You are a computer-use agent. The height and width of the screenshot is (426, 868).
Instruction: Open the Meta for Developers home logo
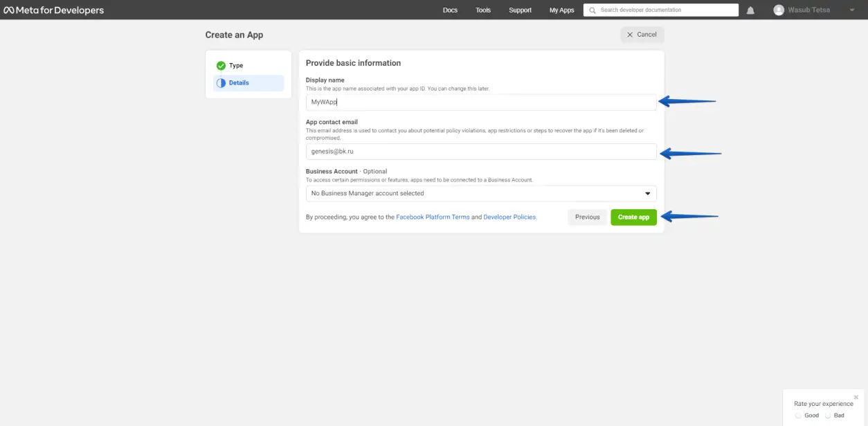tap(54, 10)
